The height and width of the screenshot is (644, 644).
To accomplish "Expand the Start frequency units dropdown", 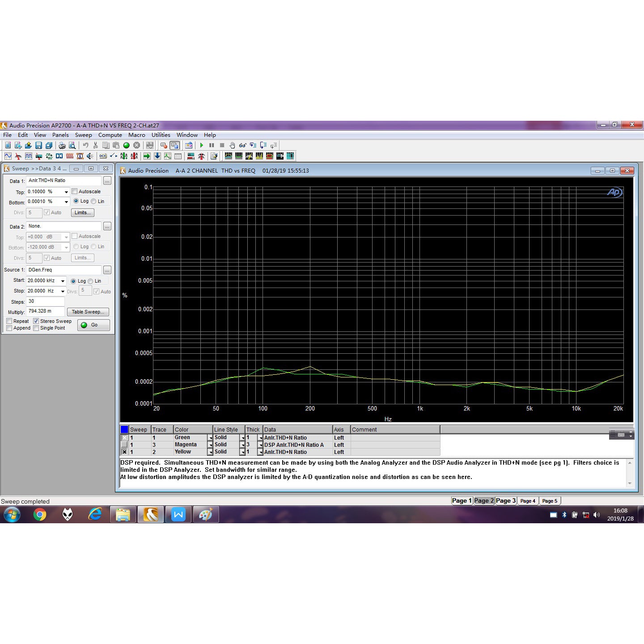I will coord(63,281).
